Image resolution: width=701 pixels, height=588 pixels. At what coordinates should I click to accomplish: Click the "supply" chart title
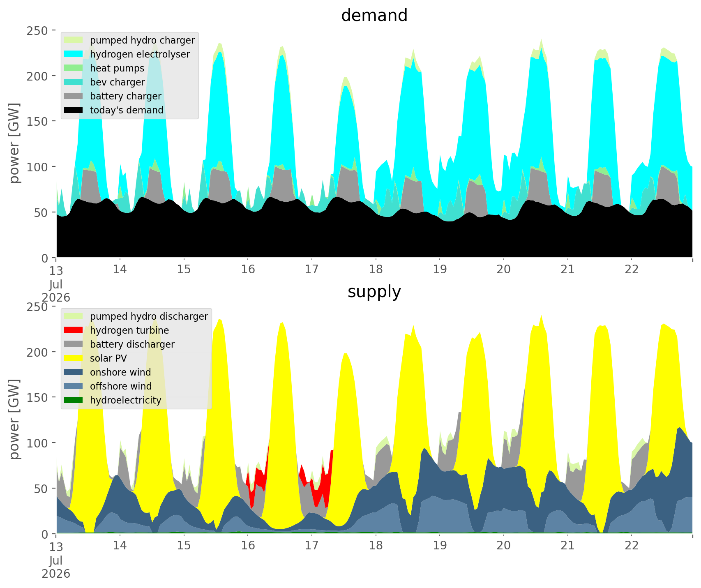pos(374,292)
